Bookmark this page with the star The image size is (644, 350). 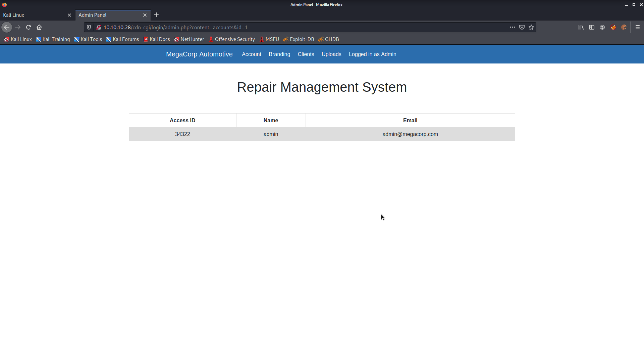531,27
